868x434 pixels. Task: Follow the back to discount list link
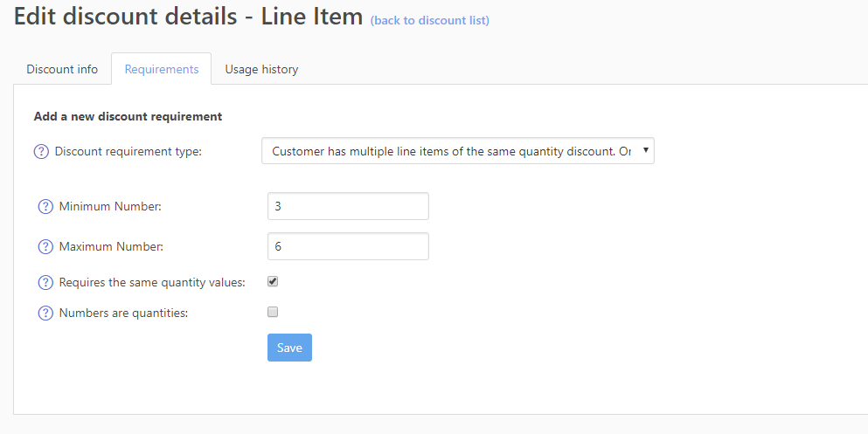pos(429,20)
